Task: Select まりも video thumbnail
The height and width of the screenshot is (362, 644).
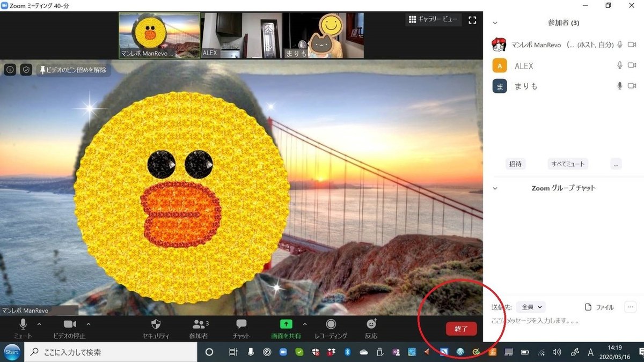Action: 324,35
